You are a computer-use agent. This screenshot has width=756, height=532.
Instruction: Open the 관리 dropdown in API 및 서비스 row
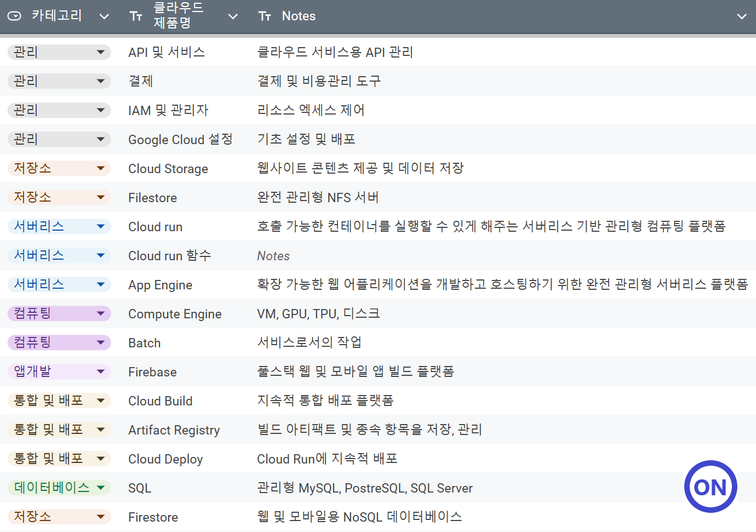coord(59,52)
